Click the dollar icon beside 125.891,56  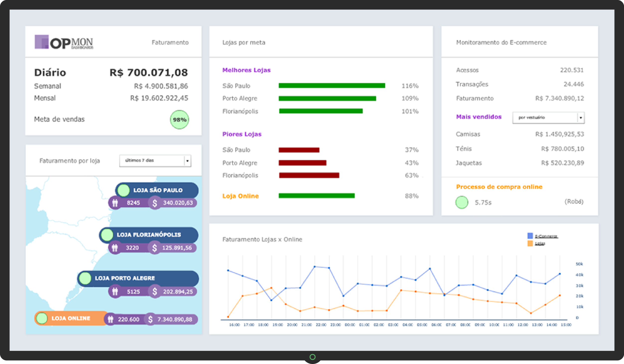click(155, 248)
